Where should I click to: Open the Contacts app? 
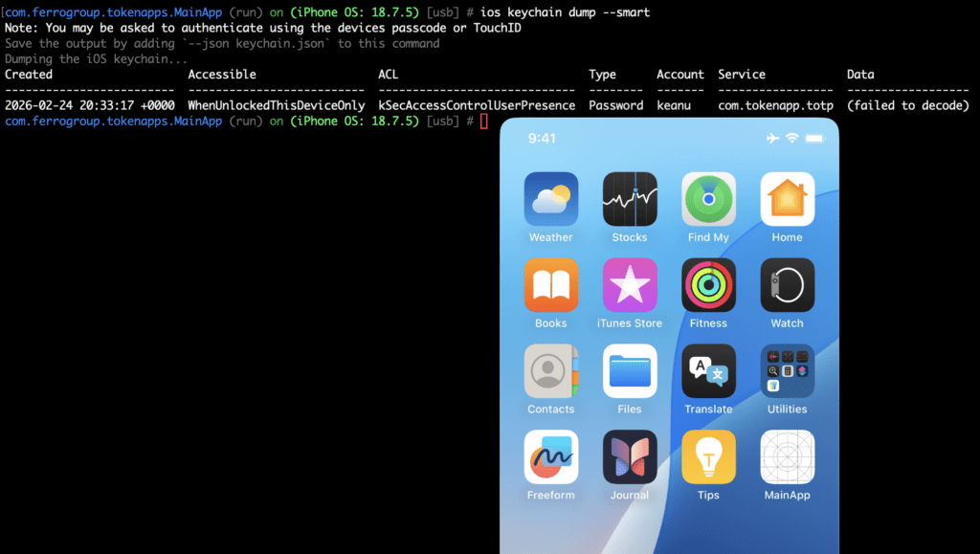(551, 371)
